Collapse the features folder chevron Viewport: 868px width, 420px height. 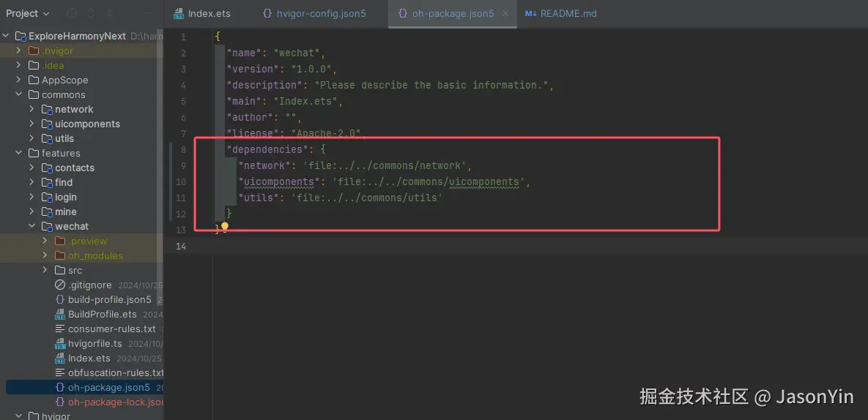click(x=19, y=153)
